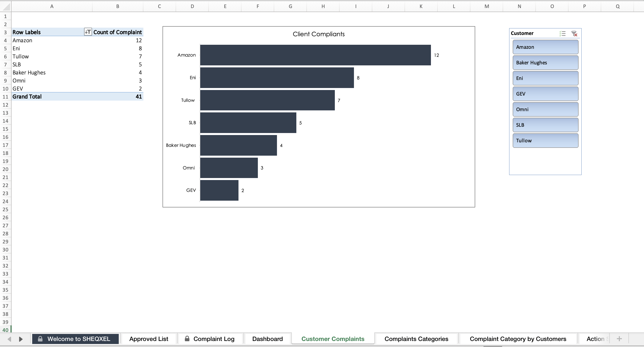
Task: Click the Customer slicer header title
Action: (522, 33)
